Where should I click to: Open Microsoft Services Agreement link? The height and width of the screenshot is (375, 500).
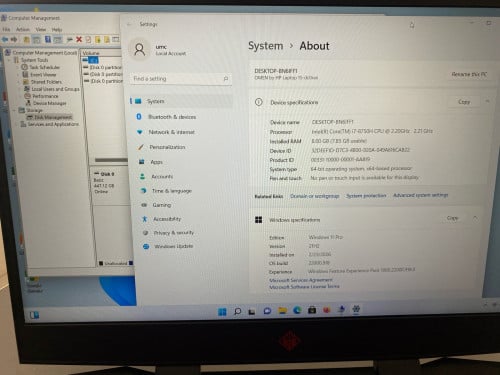[301, 280]
